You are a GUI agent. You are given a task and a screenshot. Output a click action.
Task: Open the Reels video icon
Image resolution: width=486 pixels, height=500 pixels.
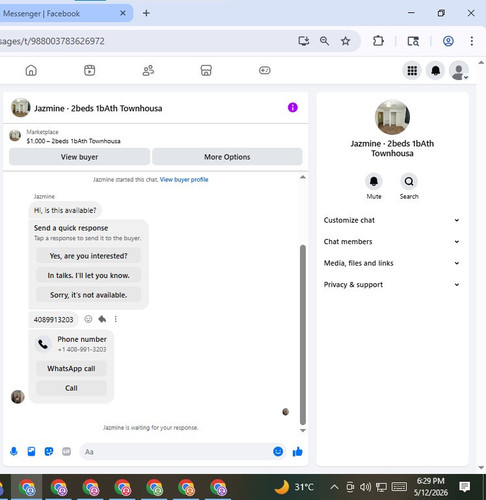click(89, 70)
